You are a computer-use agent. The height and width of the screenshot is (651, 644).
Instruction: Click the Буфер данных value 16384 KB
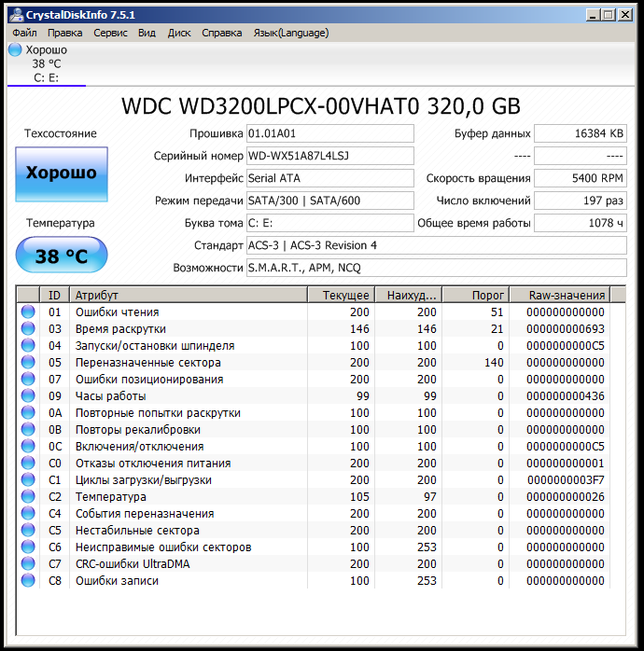(x=581, y=133)
